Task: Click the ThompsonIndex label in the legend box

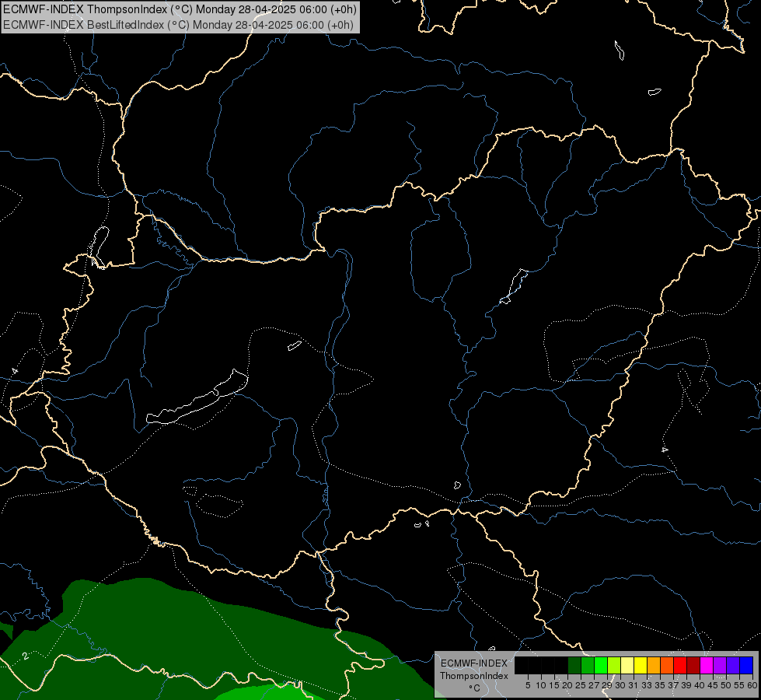Action: [x=474, y=676]
